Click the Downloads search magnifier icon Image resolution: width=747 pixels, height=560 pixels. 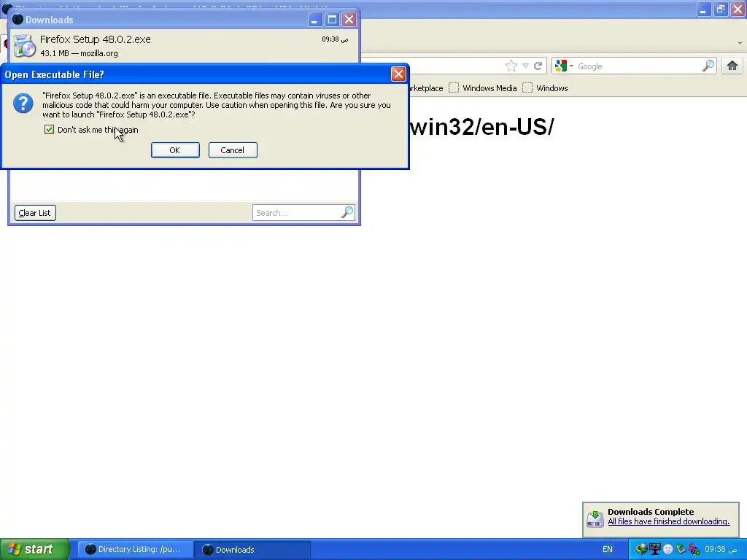point(347,212)
